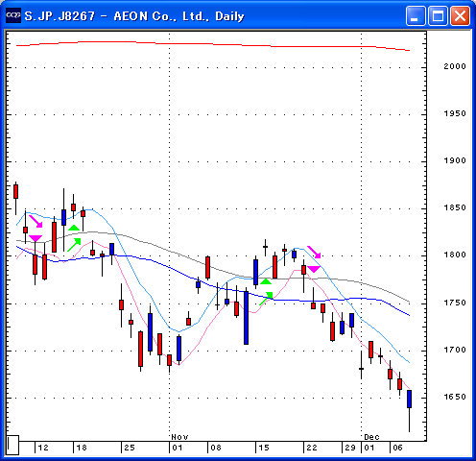This screenshot has width=476, height=461.
Task: Click date label 15 on time axis
Action: pyautogui.click(x=264, y=448)
